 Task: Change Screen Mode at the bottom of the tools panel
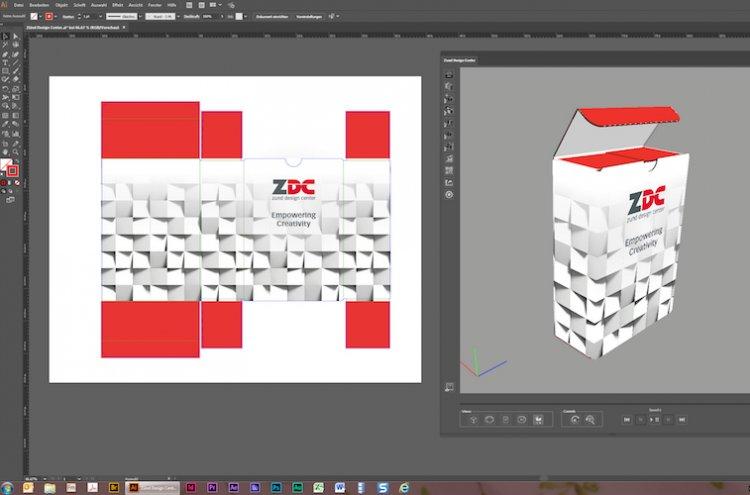(x=10, y=199)
